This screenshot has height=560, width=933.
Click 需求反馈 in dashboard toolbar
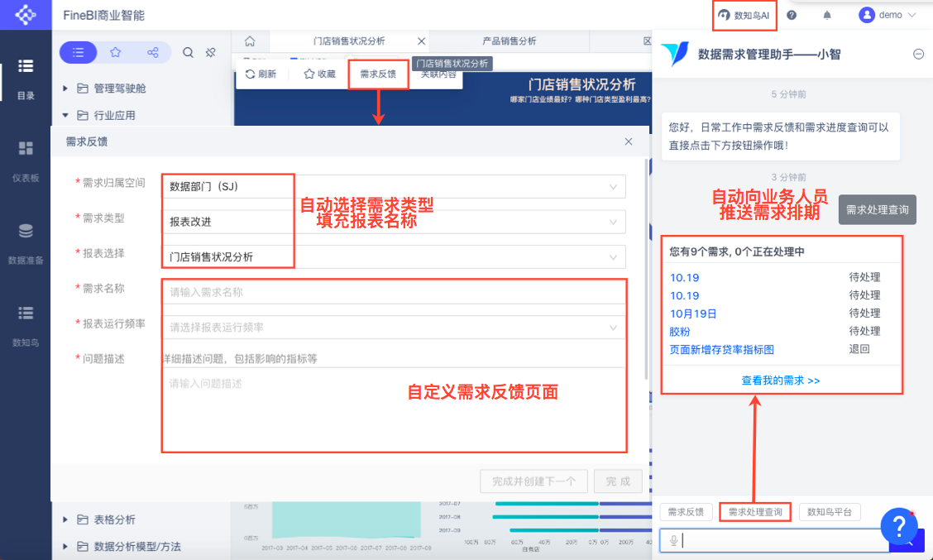(x=378, y=74)
